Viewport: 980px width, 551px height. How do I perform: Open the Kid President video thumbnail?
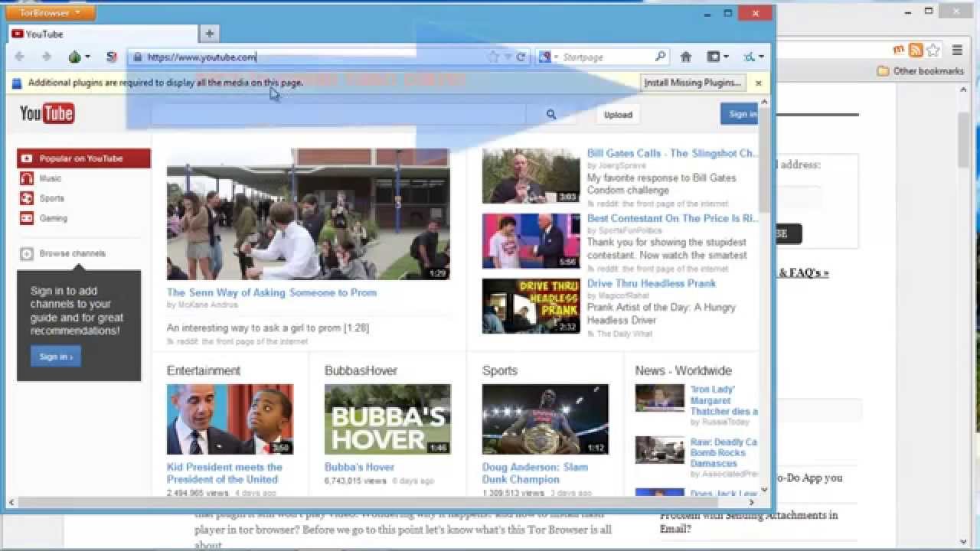230,419
